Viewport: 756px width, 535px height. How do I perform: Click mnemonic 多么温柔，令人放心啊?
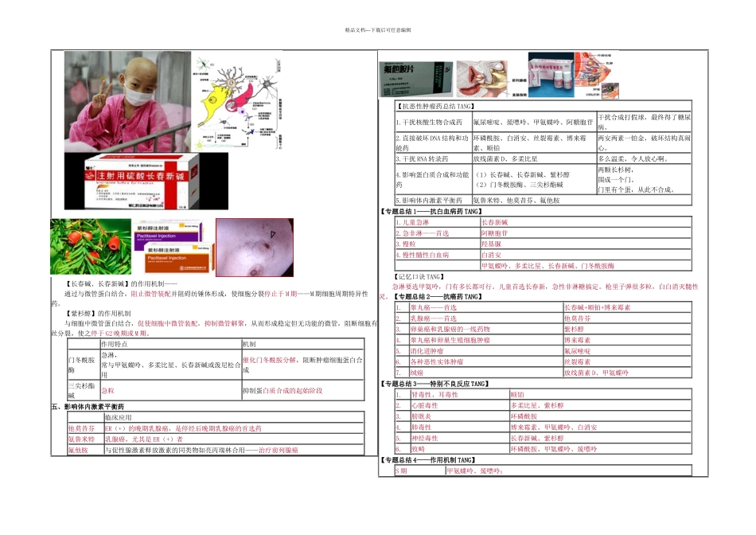(633, 158)
